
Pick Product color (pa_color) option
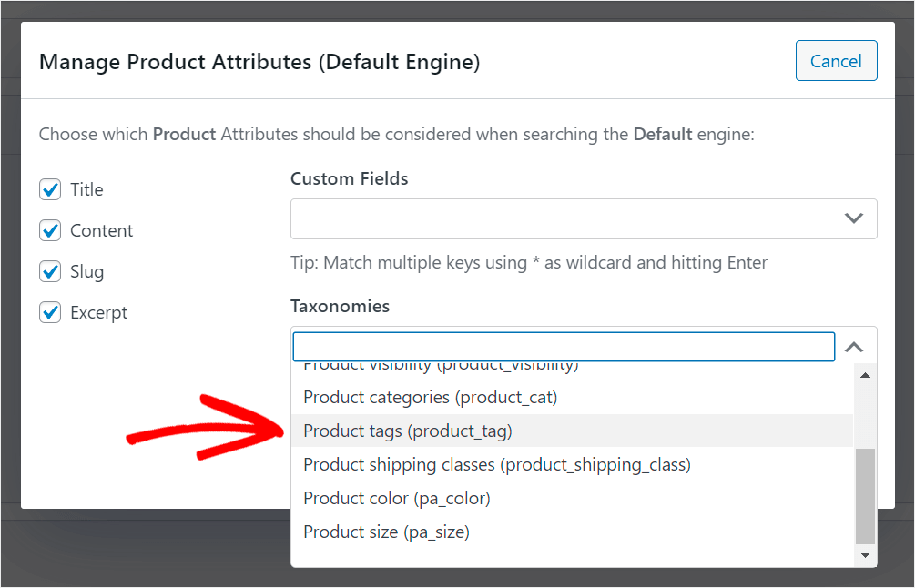pos(572,499)
